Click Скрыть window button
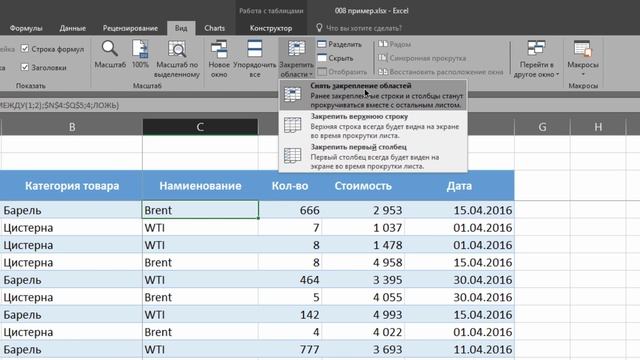Screen dimensions: 640x360 336,58
